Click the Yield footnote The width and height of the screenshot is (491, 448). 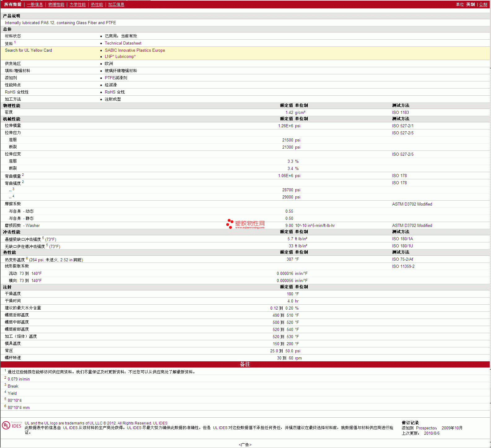click(x=12, y=394)
